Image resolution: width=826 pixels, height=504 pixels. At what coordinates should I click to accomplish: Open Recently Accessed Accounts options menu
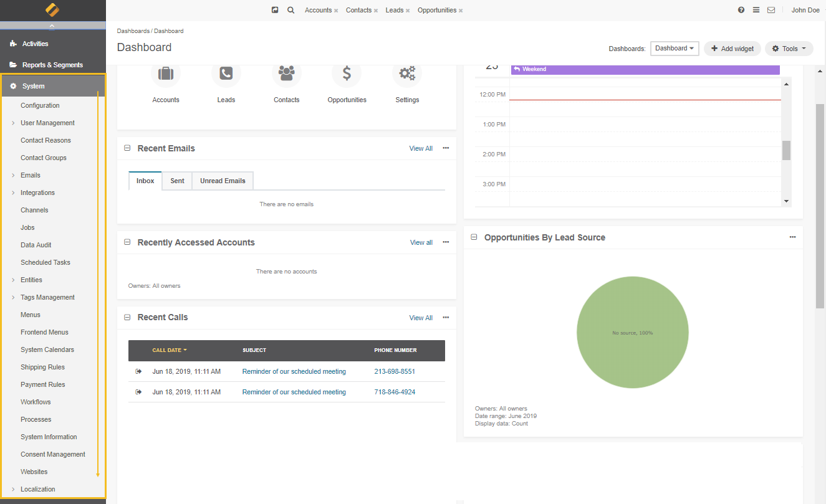pos(446,242)
